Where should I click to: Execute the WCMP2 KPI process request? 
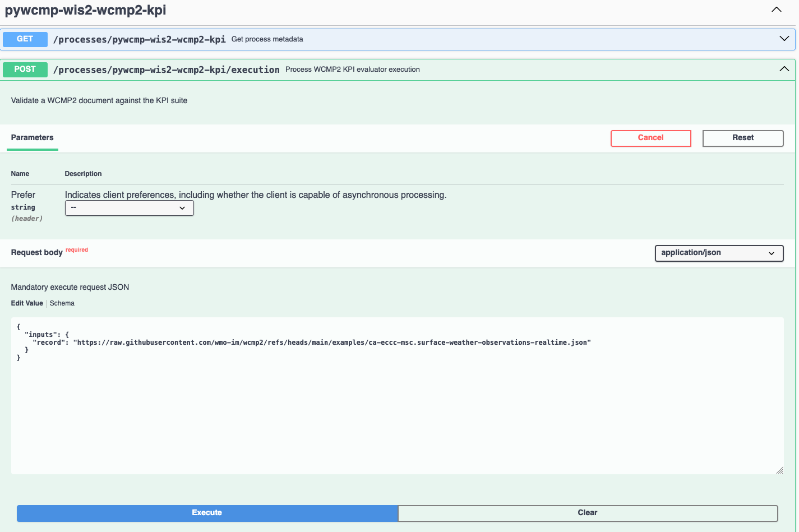[207, 512]
